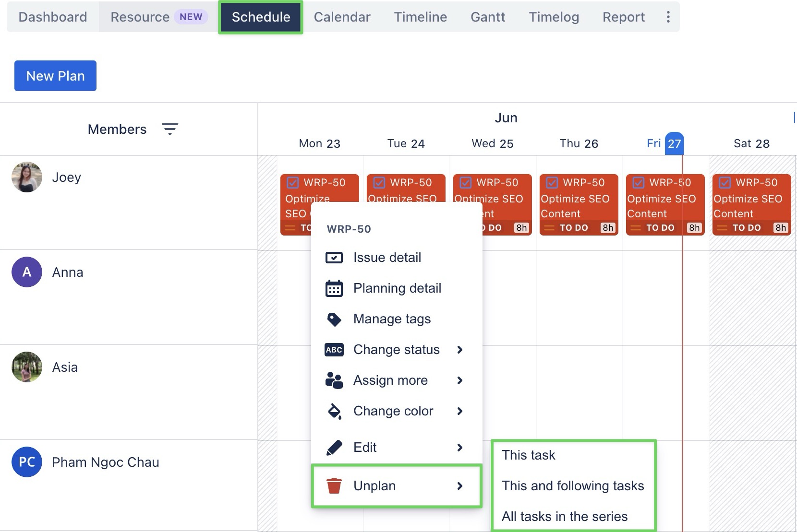The width and height of the screenshot is (797, 532).
Task: Click the Members filter icon
Action: (x=169, y=129)
